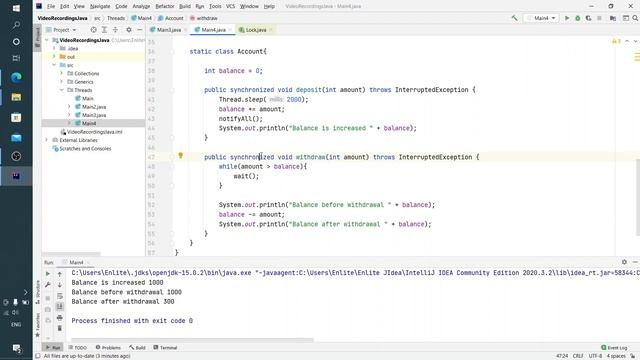The image size is (640, 360).
Task: Expand Main2.java in the tree
Action: point(69,107)
